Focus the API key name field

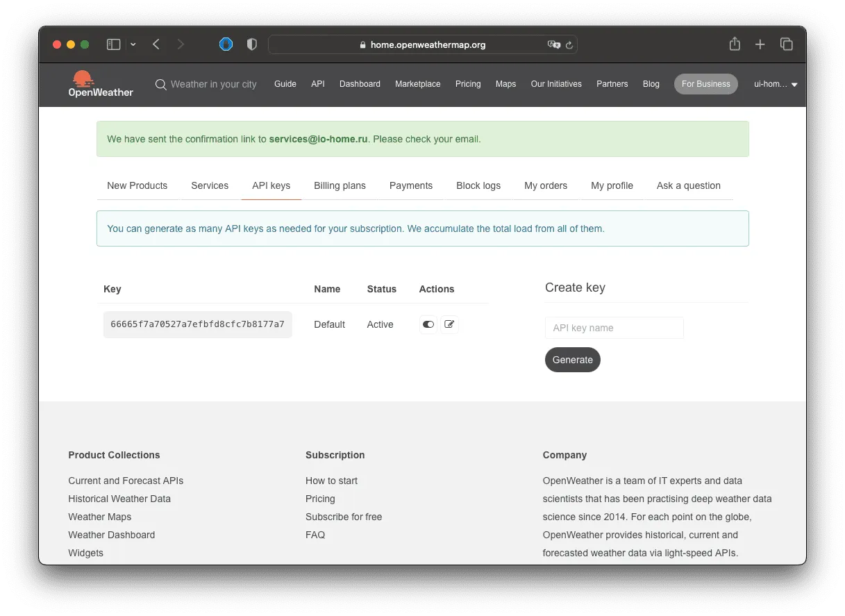point(614,328)
